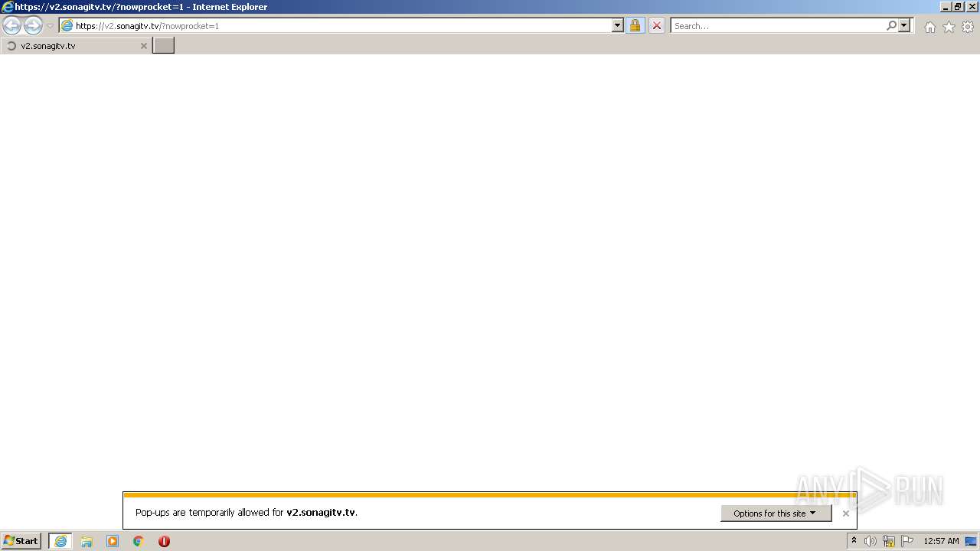Open Favorites star icon
The width and height of the screenshot is (980, 551).
pos(949,27)
